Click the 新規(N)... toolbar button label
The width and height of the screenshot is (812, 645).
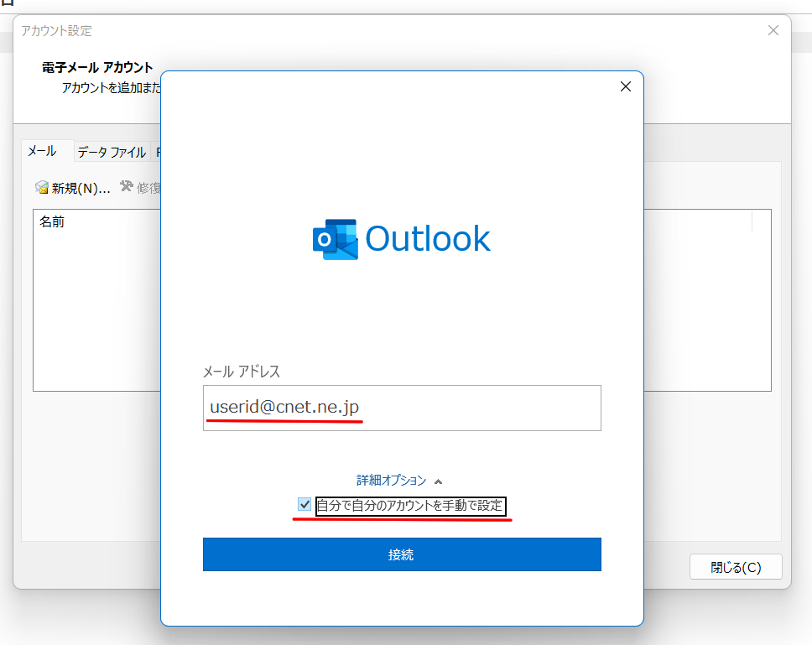click(81, 188)
